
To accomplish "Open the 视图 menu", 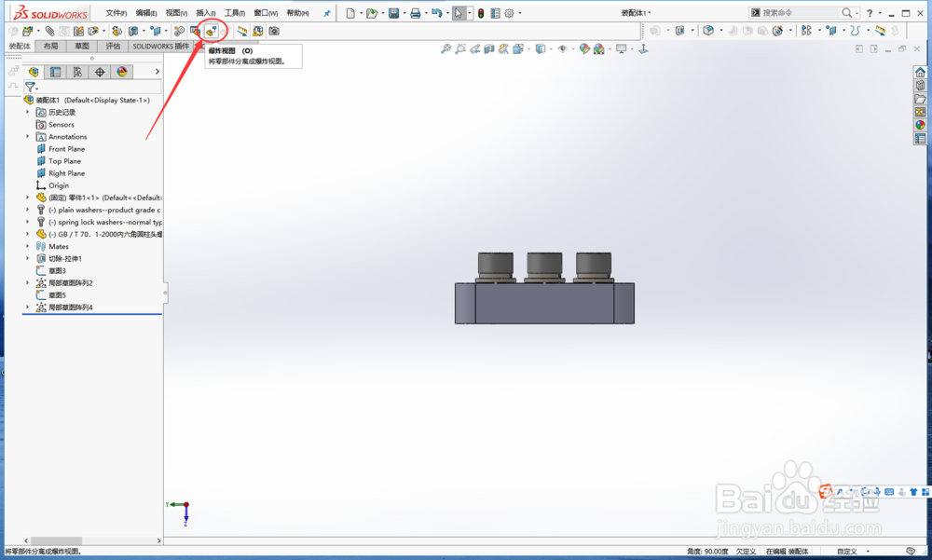I will (x=176, y=13).
